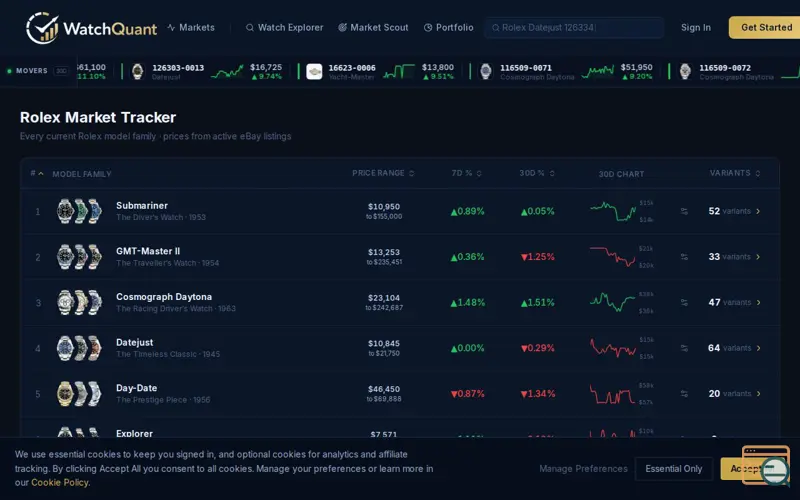The height and width of the screenshot is (500, 800).
Task: Click the 16623-0006 watch thumbnail
Action: coord(314,71)
